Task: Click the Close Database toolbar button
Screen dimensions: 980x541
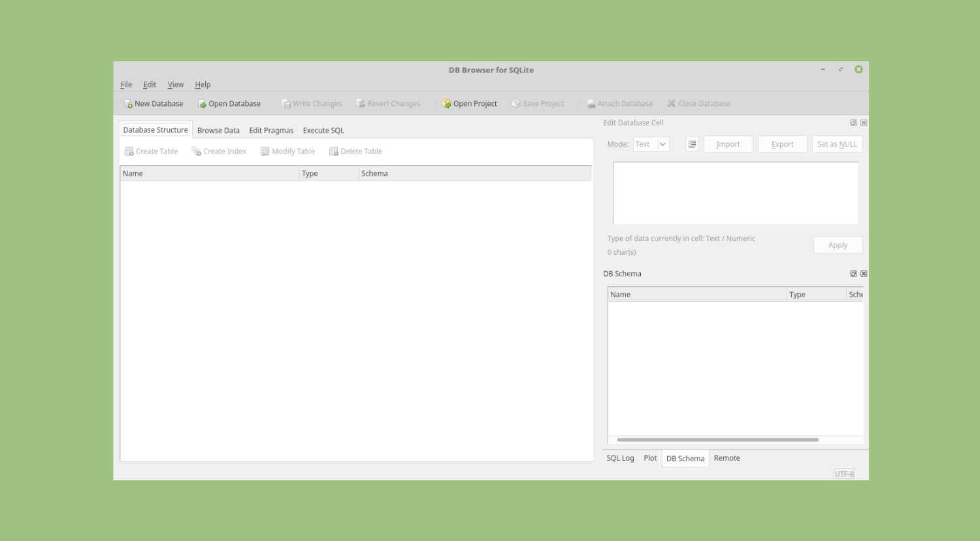Action: pyautogui.click(x=698, y=104)
